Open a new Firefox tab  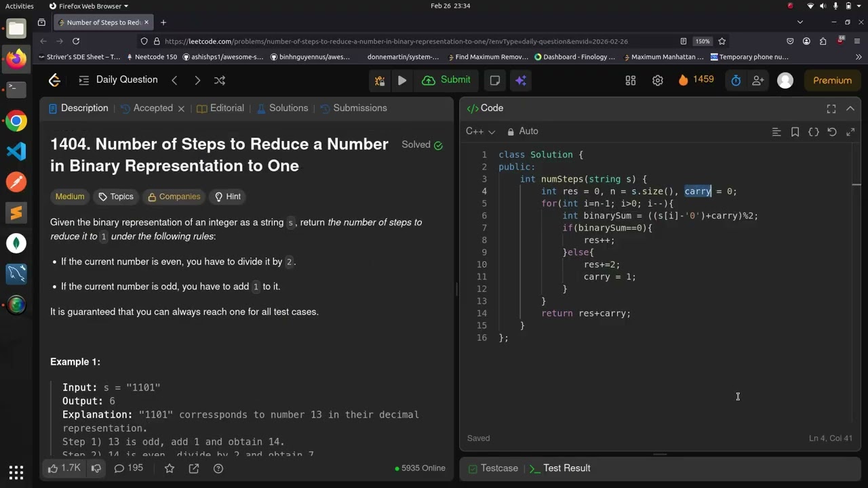163,22
